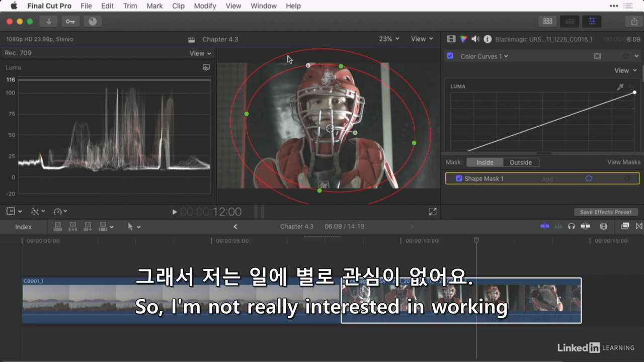Open the overwrite edit options dropdown
Screen dimensions: 644x362
click(x=106, y=227)
